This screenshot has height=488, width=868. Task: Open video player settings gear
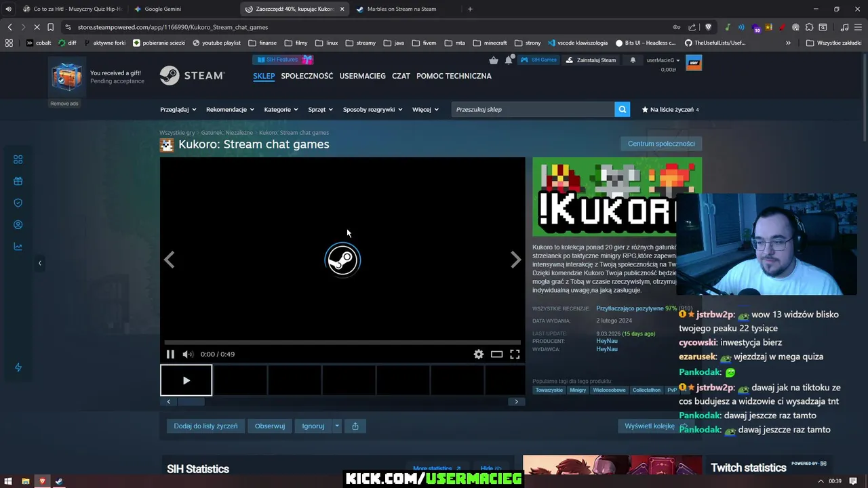coord(479,354)
